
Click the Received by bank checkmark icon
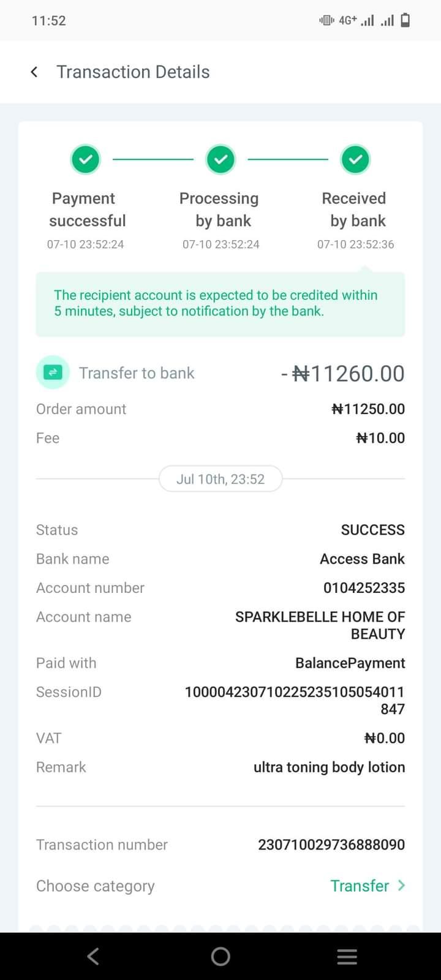point(355,159)
